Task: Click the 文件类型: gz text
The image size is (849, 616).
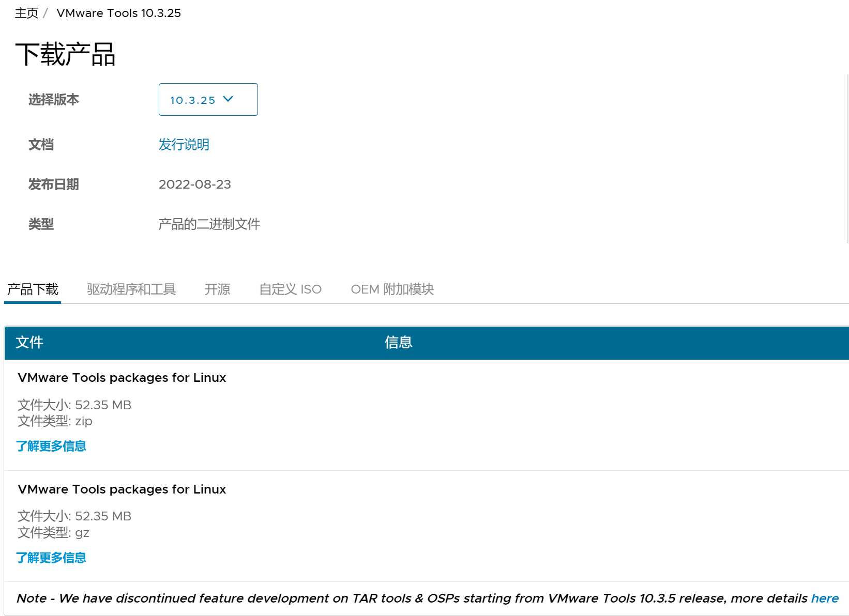Action: pos(53,533)
